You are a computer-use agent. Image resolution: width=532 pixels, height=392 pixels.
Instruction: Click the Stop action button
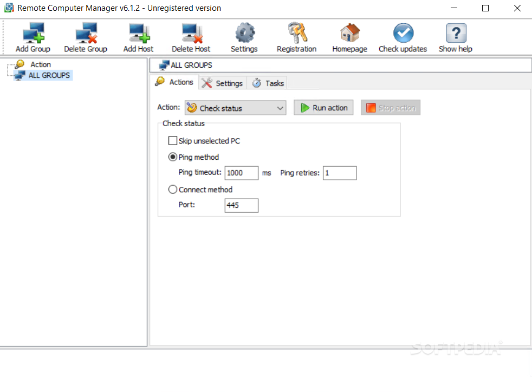(x=391, y=108)
